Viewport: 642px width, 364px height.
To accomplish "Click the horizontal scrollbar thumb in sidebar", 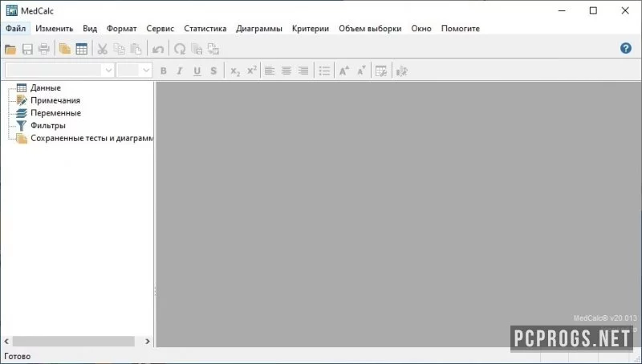I will [x=74, y=341].
